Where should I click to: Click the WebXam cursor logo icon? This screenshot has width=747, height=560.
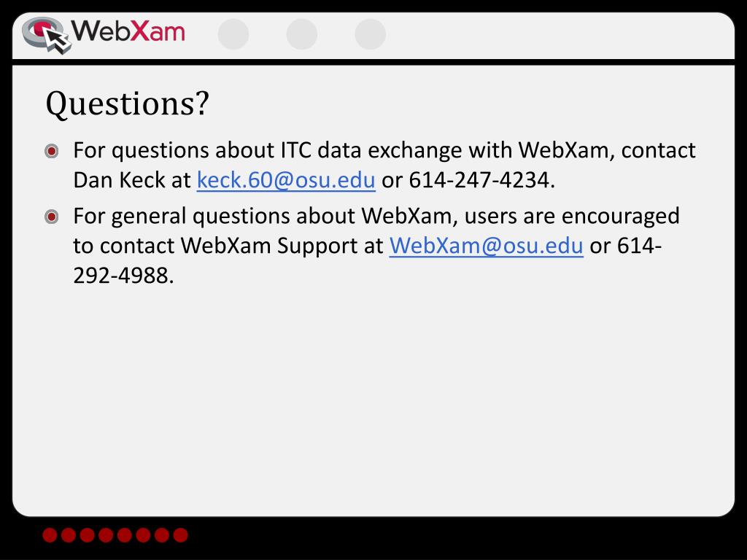tap(47, 35)
